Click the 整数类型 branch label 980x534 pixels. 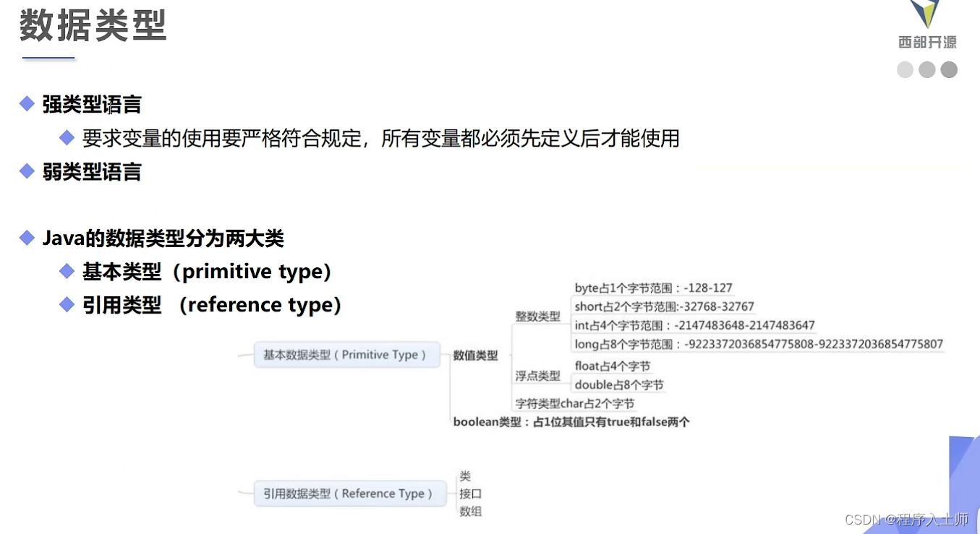coord(538,316)
